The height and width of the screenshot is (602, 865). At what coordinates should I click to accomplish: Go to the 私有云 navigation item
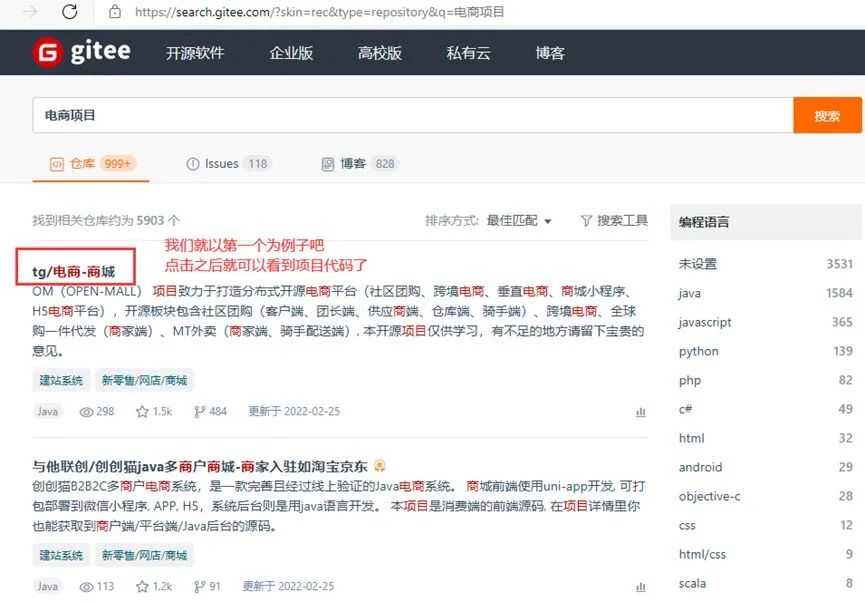[468, 53]
